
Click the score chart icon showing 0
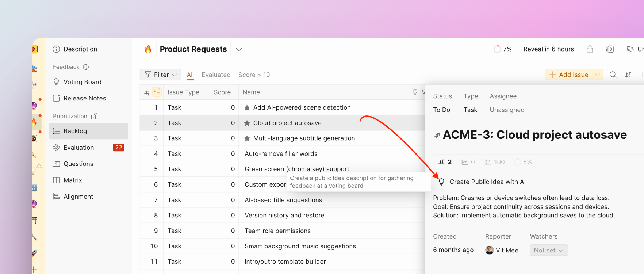point(468,162)
